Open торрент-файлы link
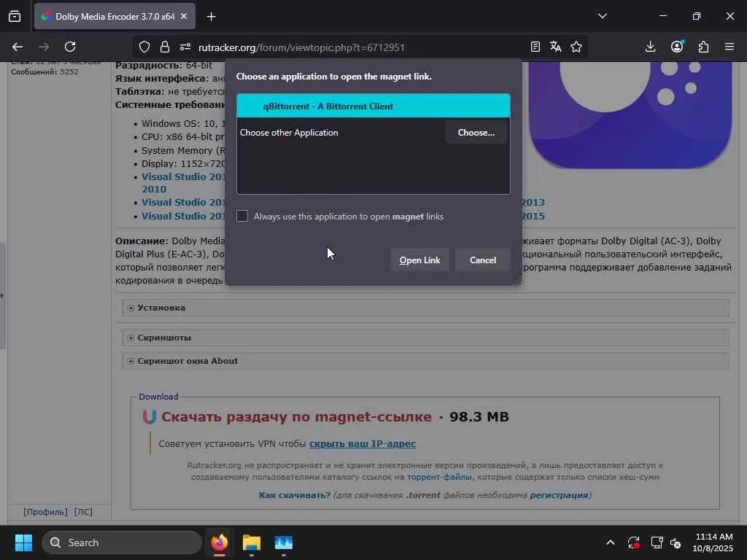Viewport: 747px width, 560px height. [x=439, y=477]
